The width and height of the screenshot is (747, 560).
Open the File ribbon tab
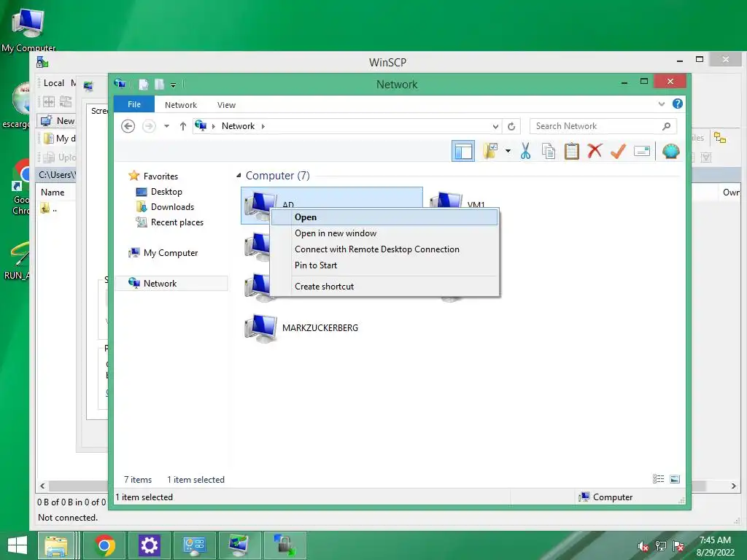coord(134,104)
